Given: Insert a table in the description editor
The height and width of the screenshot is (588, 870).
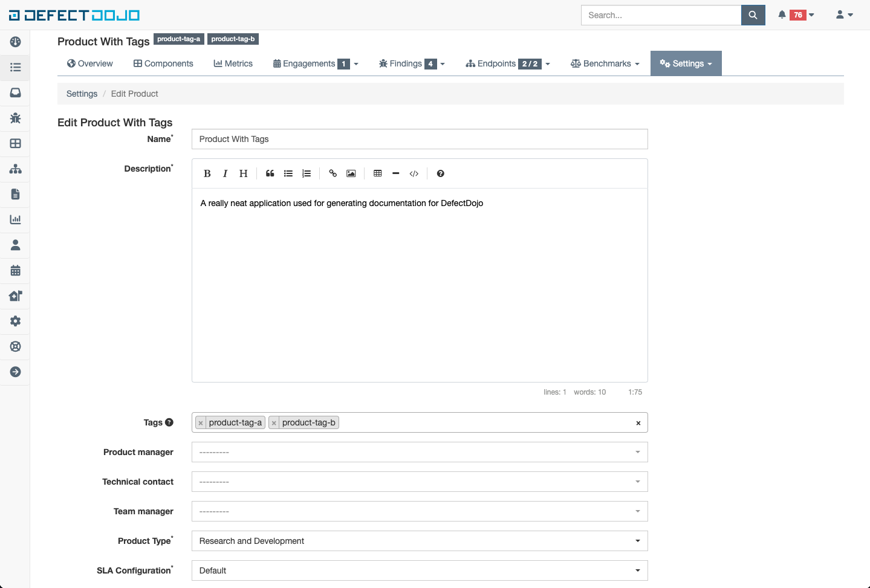Looking at the screenshot, I should [377, 173].
